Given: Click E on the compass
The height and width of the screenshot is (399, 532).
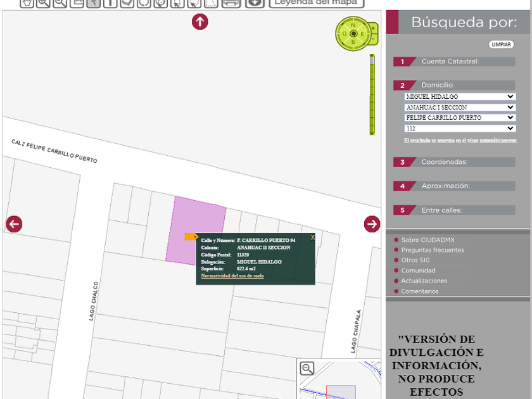Looking at the screenshot, I should (362, 34).
